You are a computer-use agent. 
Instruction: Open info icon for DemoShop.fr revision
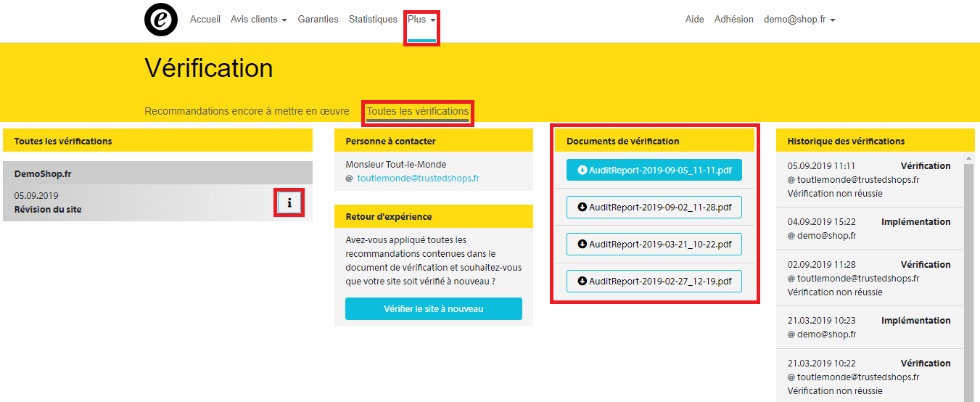click(x=289, y=202)
